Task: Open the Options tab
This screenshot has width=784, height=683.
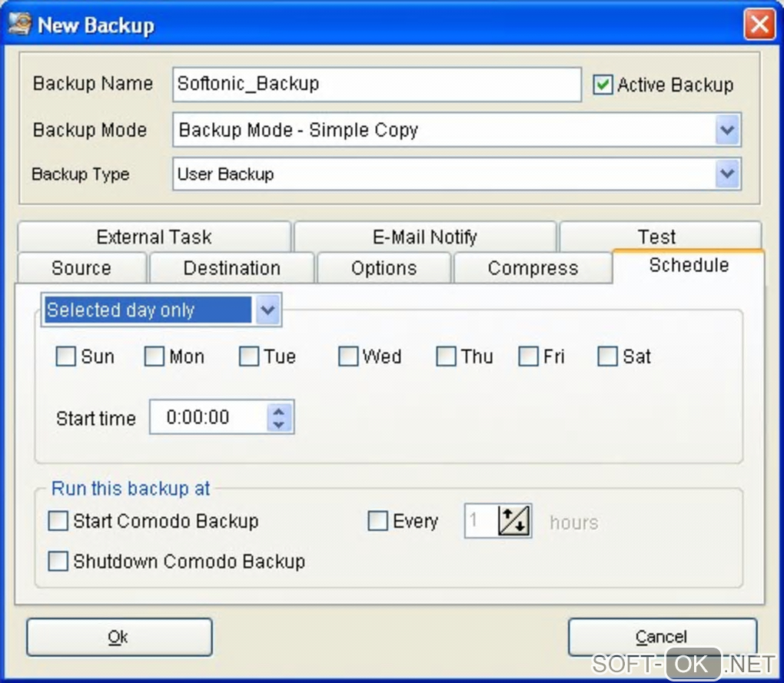Action: pyautogui.click(x=384, y=268)
